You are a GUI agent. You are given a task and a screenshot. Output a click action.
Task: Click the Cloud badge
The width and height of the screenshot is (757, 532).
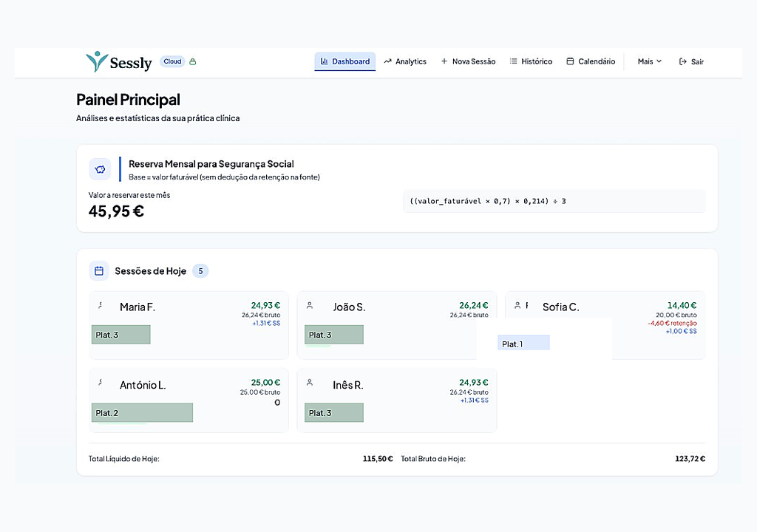(172, 61)
